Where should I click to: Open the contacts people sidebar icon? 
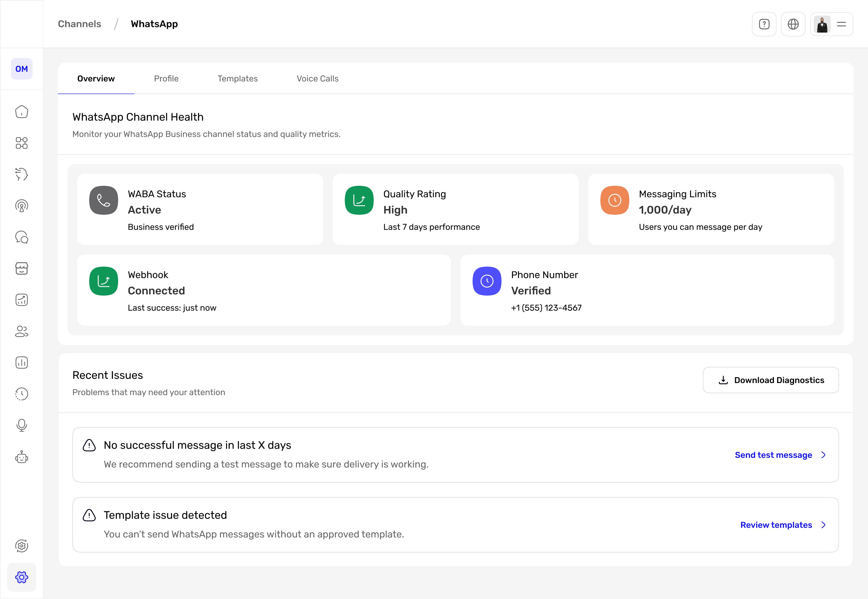(x=21, y=331)
